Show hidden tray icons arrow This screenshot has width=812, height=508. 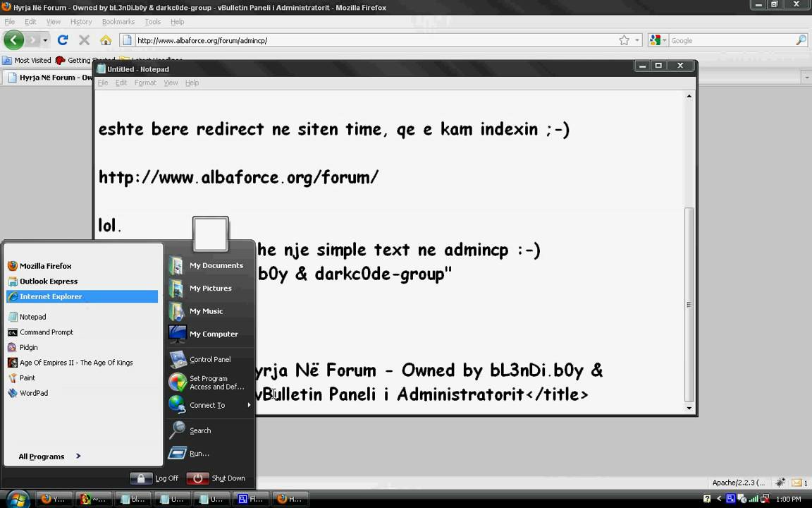point(719,499)
